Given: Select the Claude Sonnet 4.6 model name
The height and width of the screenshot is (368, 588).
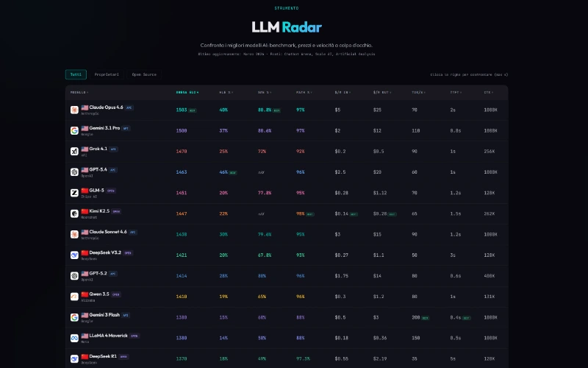Looking at the screenshot, I should pos(108,232).
